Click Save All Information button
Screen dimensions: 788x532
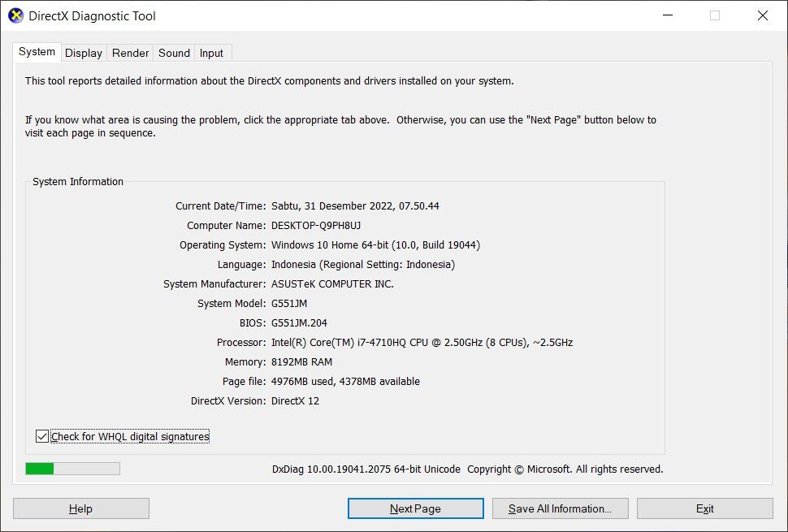coord(561,508)
